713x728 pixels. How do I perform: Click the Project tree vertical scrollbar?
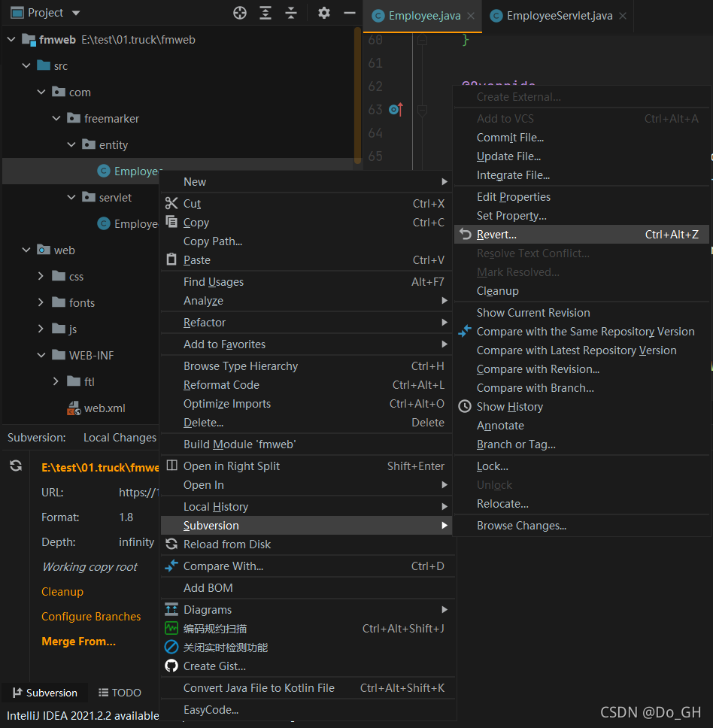357,96
